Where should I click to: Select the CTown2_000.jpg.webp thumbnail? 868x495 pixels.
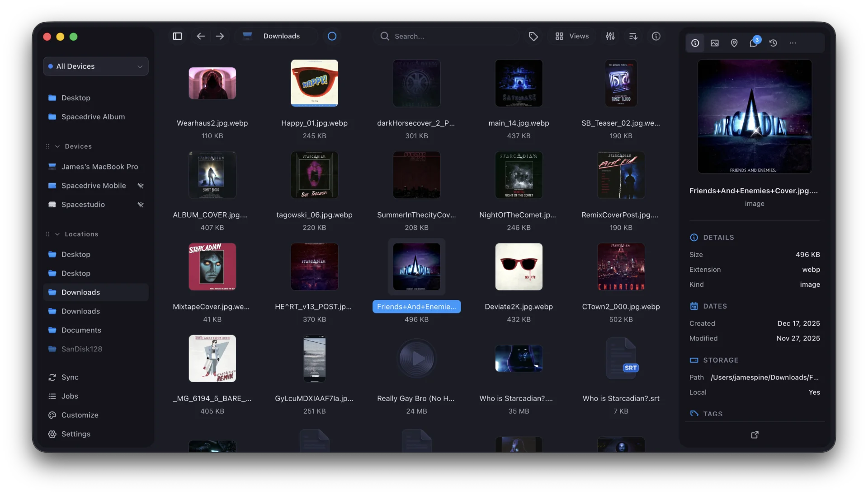click(x=621, y=266)
